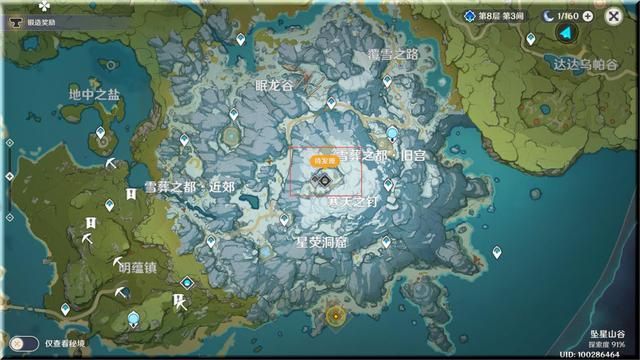
Task: Click the 星荧洞窟 label
Action: click(321, 243)
